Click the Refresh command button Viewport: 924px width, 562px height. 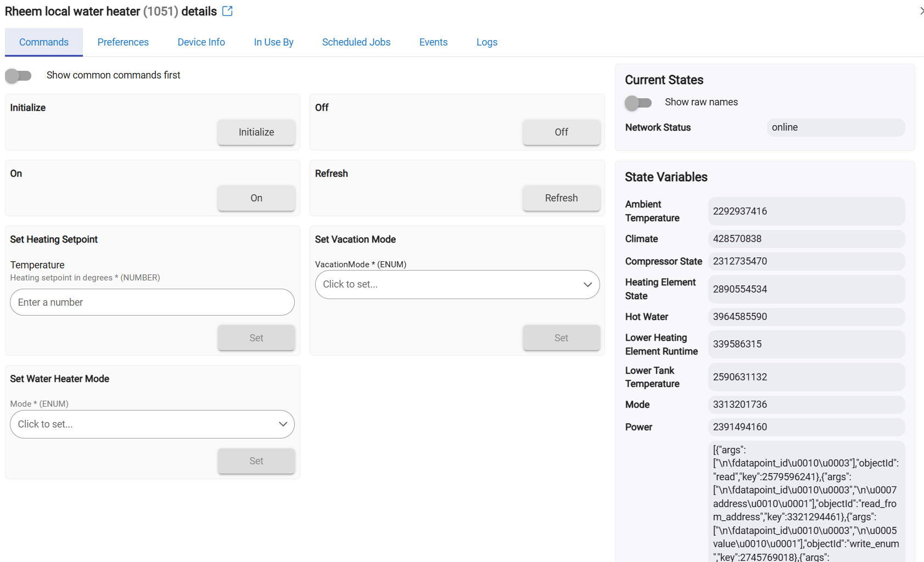point(561,198)
